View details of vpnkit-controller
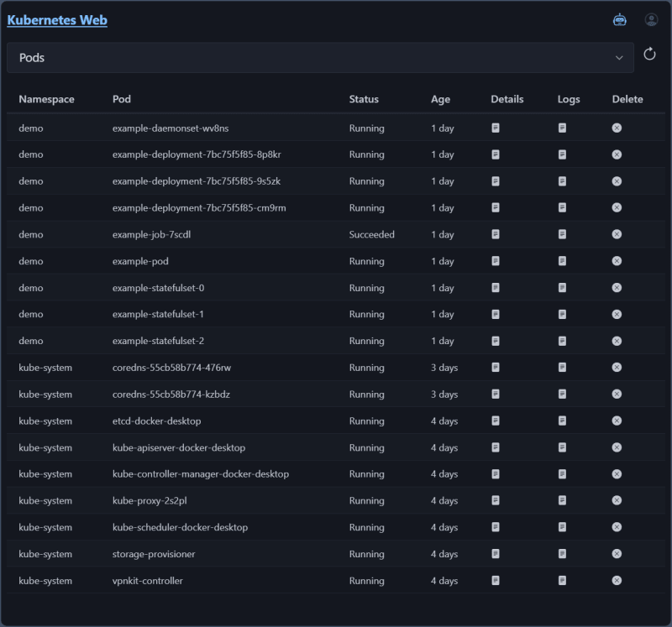The width and height of the screenshot is (672, 627). pos(496,581)
